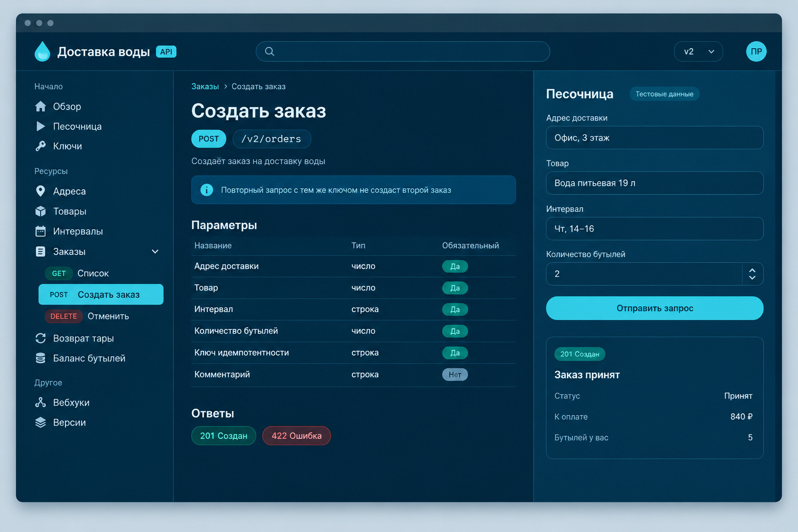Click the Ключ идемпотентности parameter name
The image size is (798, 532).
(242, 353)
